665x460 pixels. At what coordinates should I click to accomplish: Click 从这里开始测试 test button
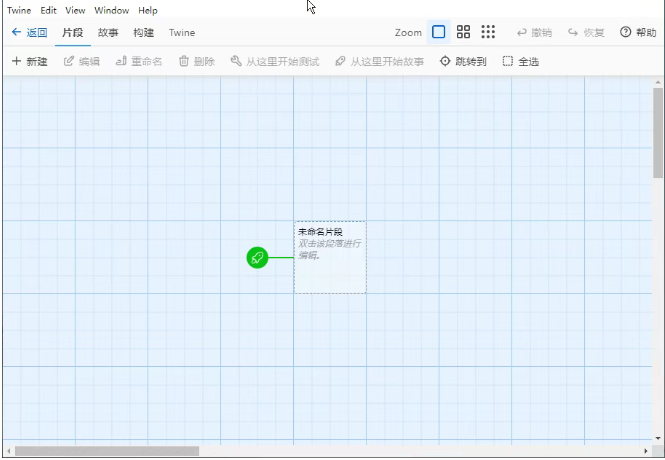coord(275,61)
